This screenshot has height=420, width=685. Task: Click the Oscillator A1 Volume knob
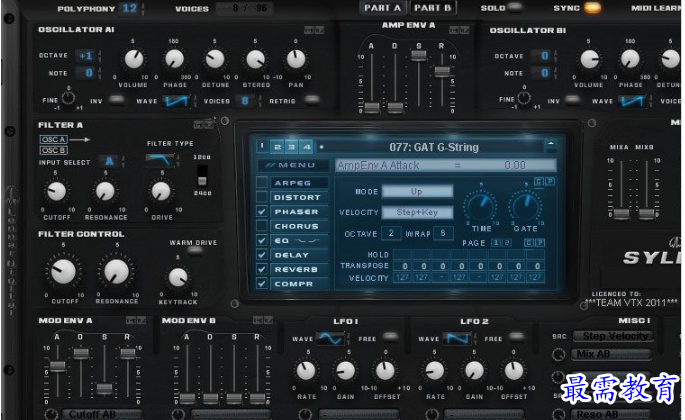pos(133,60)
